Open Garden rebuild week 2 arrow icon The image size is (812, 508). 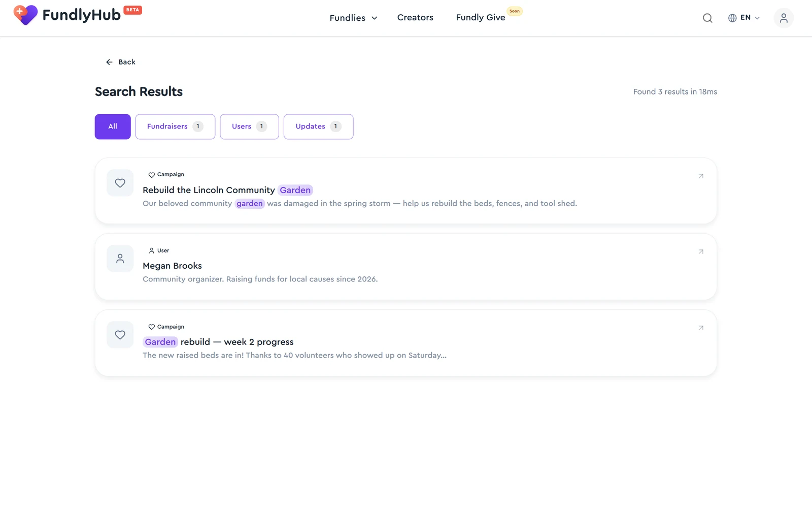701,328
